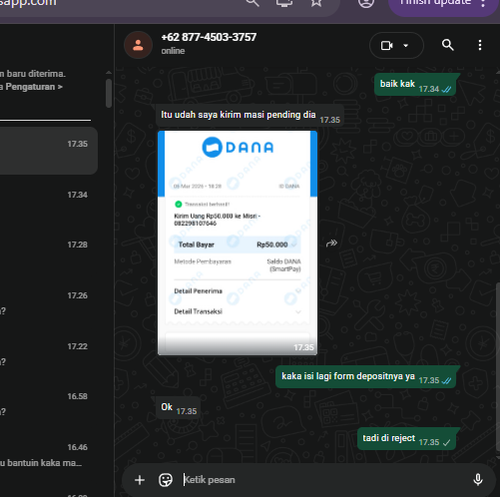This screenshot has height=497, width=500.
Task: Open the browser profile account icon
Action: 366,3
